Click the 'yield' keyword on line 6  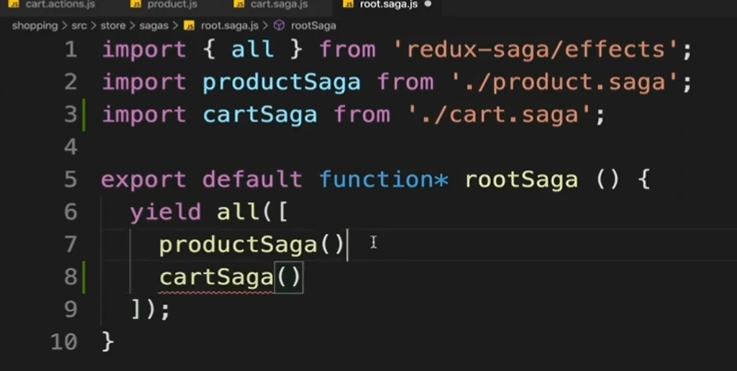[165, 213]
